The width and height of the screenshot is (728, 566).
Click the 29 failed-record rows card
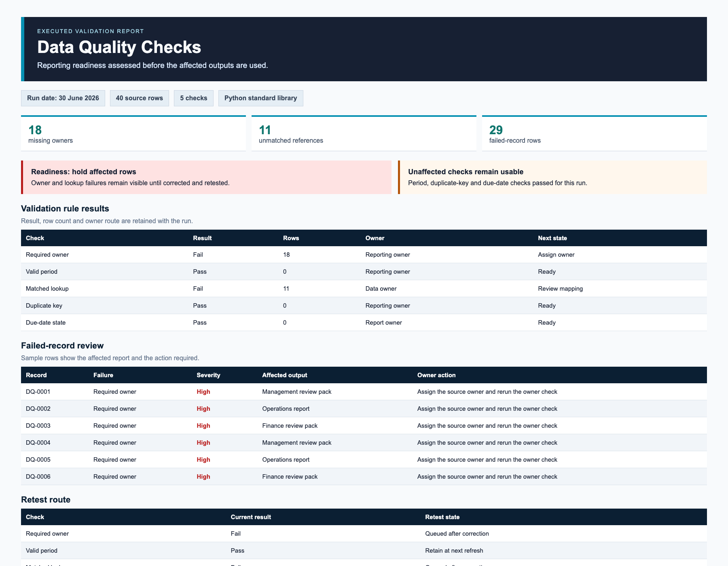595,133
